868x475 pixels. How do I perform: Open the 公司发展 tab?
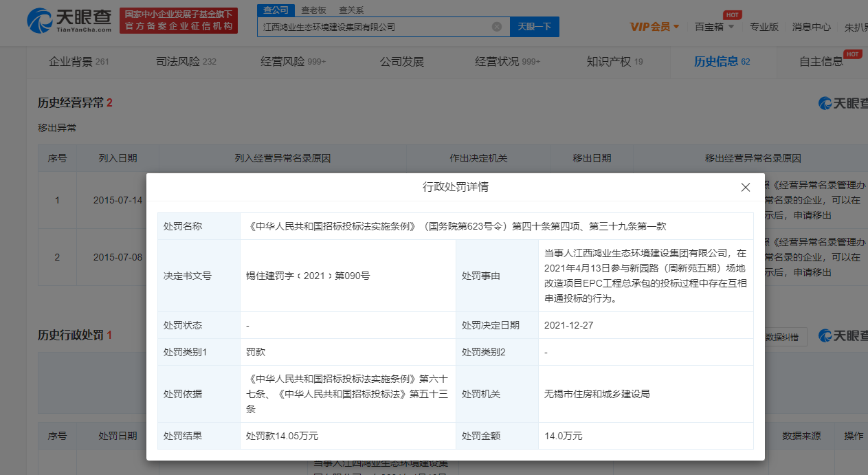(402, 61)
